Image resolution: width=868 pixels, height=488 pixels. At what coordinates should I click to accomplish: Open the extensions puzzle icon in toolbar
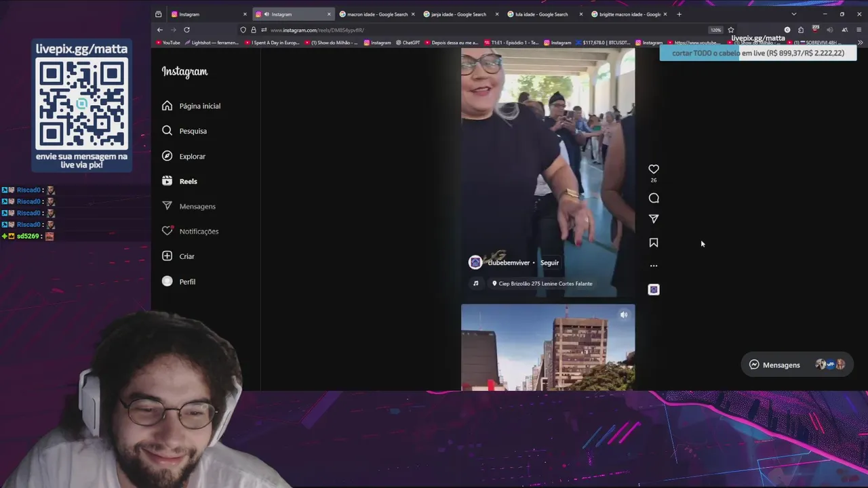(x=801, y=30)
